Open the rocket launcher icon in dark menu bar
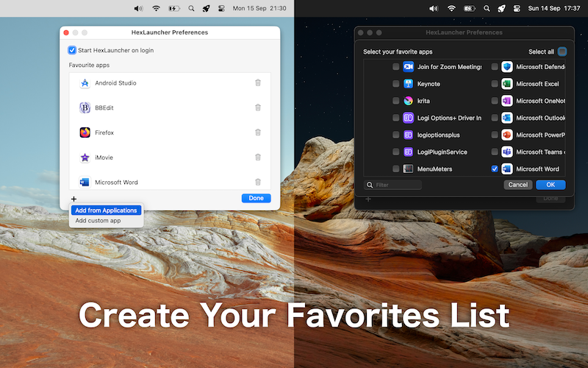 click(501, 9)
